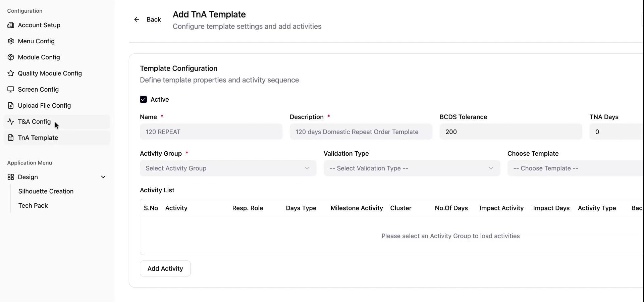Click the Account Setup building icon
The image size is (644, 302).
(x=11, y=25)
